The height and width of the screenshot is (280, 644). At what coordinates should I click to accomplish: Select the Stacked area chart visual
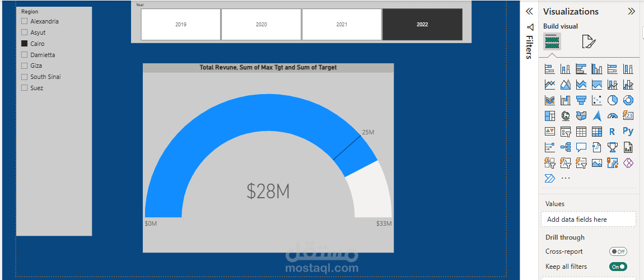point(581,85)
